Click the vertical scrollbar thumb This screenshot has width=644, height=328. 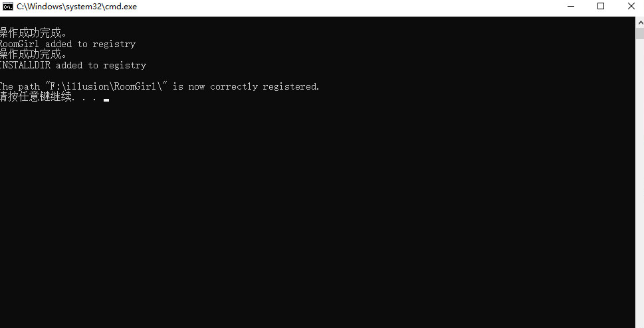click(x=640, y=34)
